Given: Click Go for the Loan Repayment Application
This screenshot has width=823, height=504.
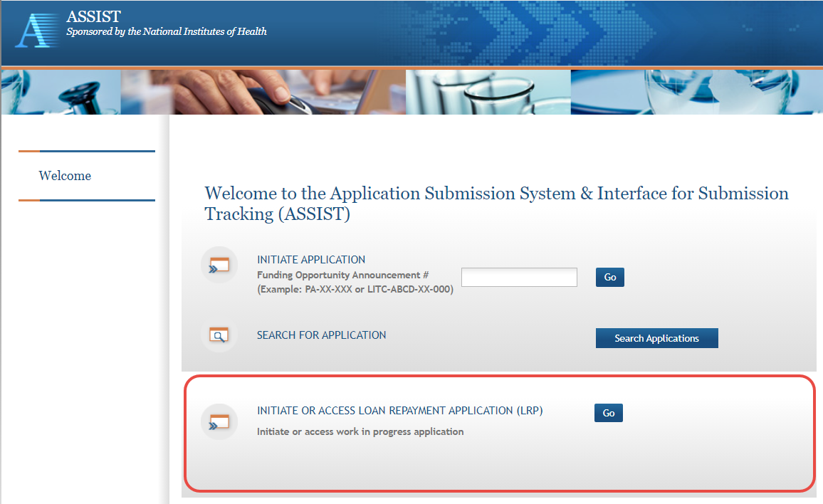Looking at the screenshot, I should 608,413.
